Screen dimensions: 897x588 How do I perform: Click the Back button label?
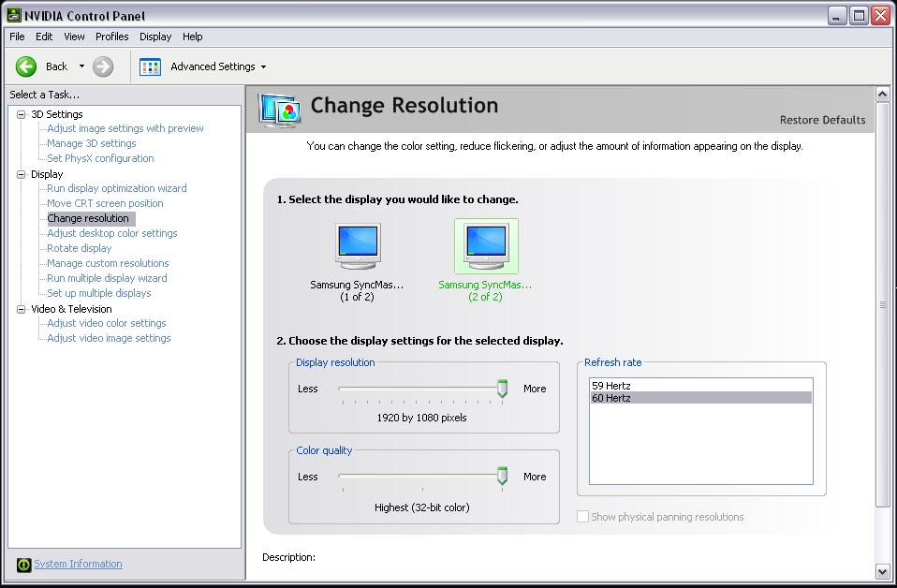click(56, 66)
